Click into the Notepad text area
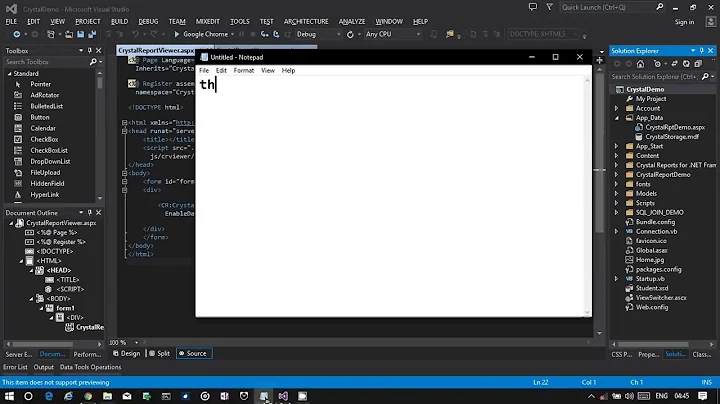Image resolution: width=720 pixels, height=404 pixels. click(x=390, y=196)
